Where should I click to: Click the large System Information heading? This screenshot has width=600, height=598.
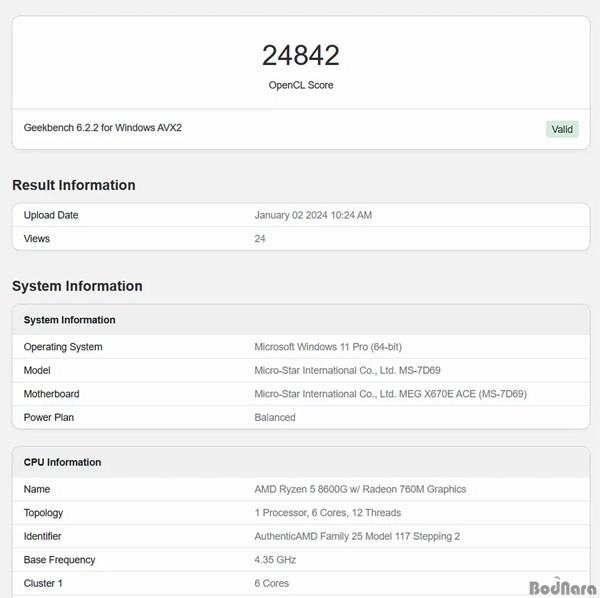pyautogui.click(x=77, y=286)
